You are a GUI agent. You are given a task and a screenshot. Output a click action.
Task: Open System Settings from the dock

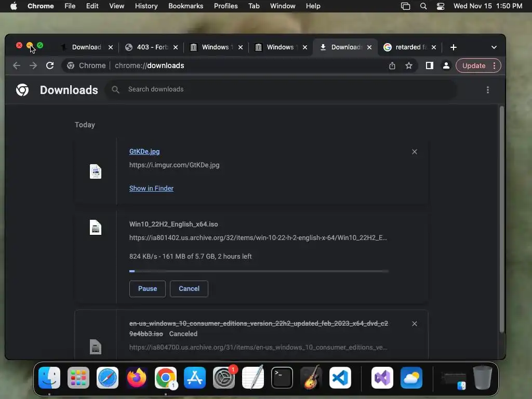tap(224, 378)
